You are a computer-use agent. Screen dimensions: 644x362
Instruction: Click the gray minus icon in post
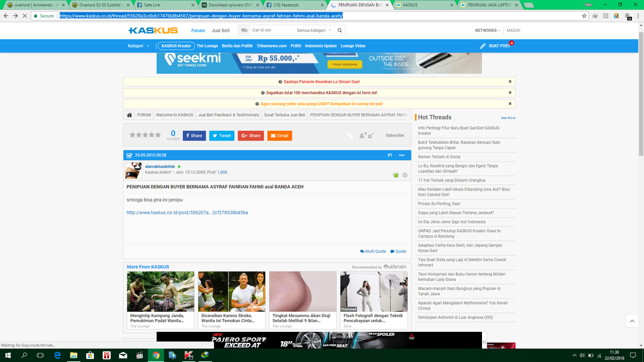(405, 175)
